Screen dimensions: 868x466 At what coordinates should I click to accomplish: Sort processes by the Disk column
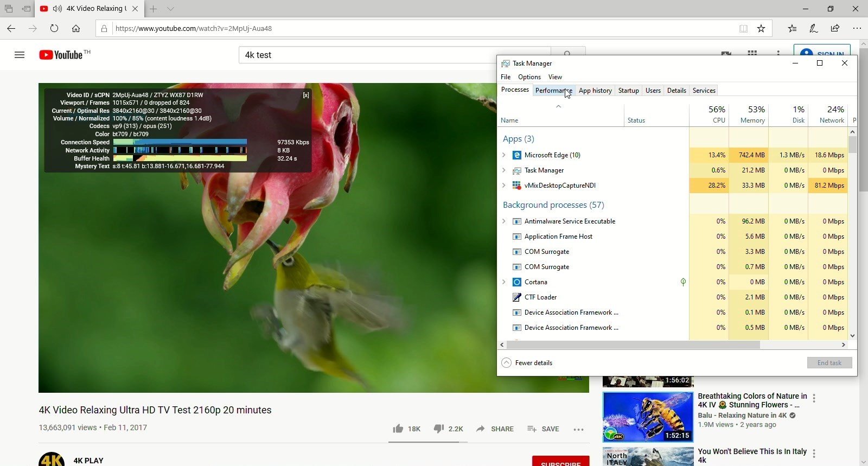coord(788,115)
